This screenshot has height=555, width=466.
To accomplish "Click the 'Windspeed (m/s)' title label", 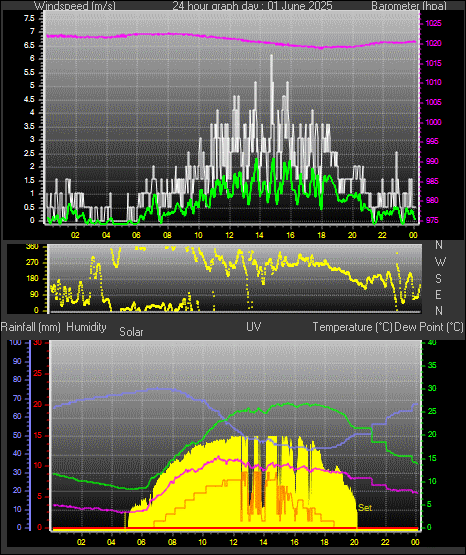I will [75, 5].
